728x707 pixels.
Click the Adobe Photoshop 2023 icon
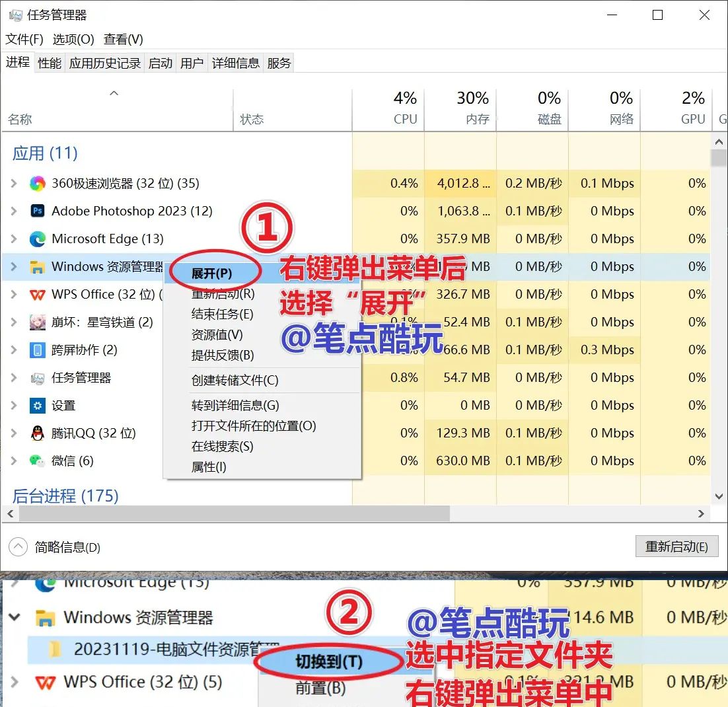(37, 211)
